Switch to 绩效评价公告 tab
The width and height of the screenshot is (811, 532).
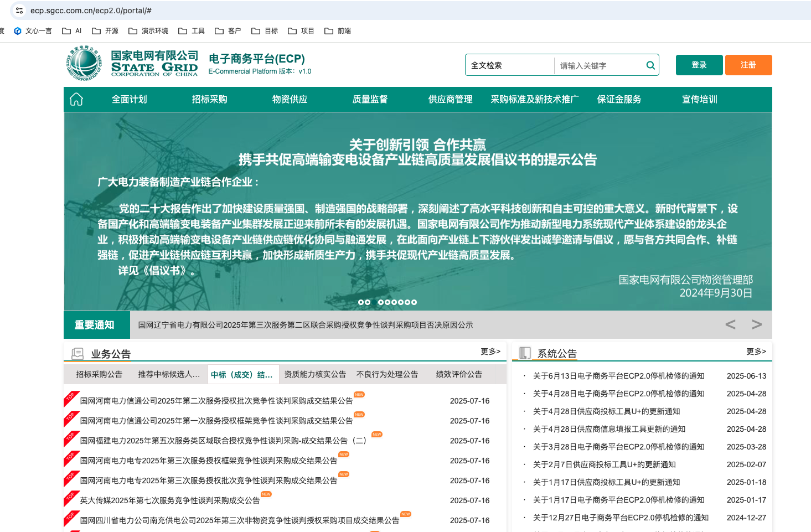459,374
